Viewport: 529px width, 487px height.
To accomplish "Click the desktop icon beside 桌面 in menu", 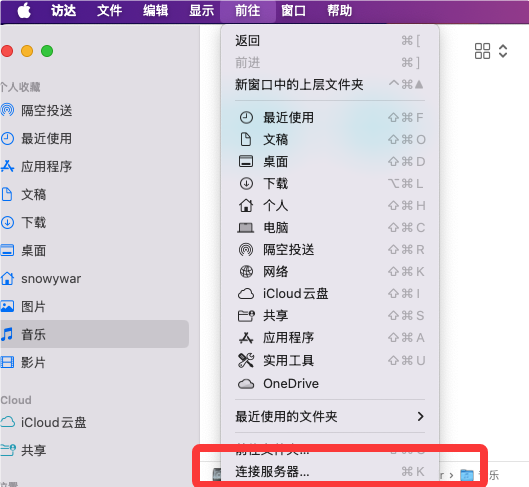I will [x=246, y=161].
